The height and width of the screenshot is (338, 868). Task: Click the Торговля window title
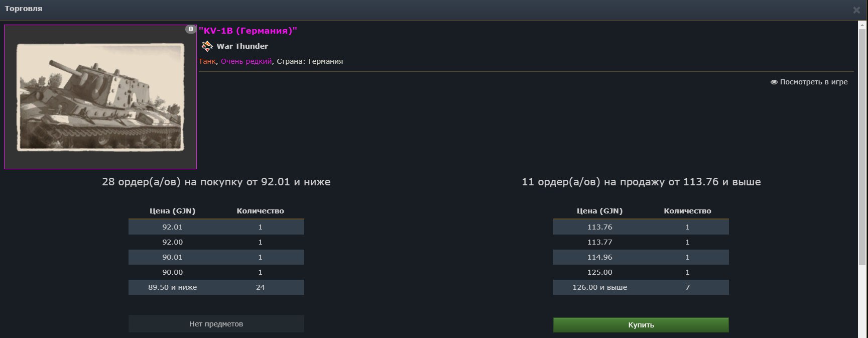tap(24, 9)
